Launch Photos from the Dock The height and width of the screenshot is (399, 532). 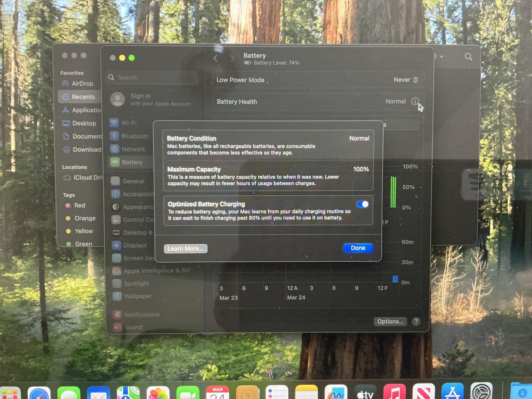point(158,393)
